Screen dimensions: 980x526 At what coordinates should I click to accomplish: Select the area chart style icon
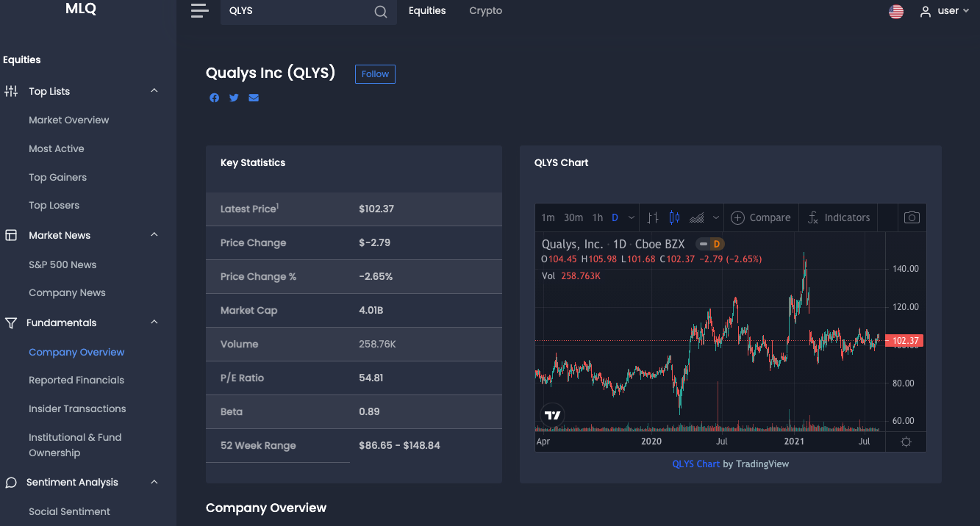(697, 217)
